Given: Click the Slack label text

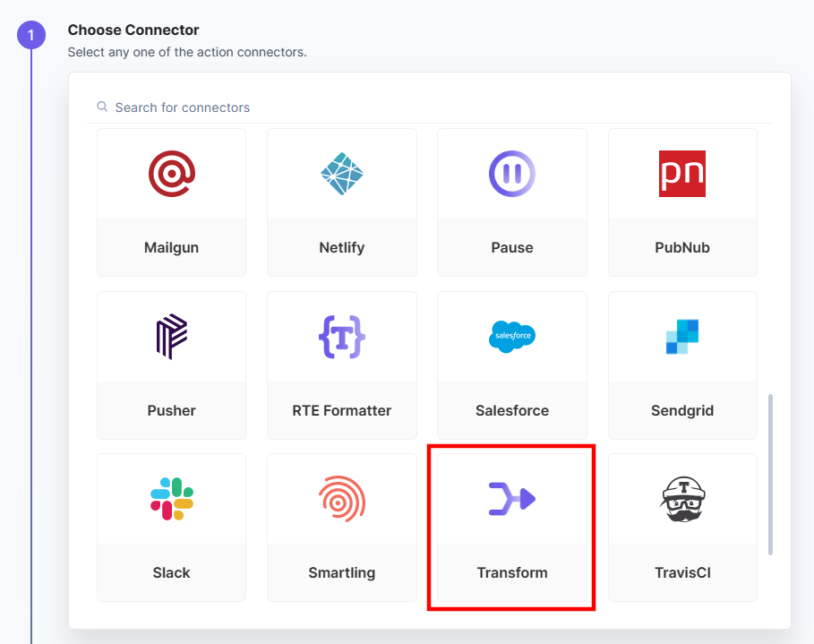Looking at the screenshot, I should (171, 572).
